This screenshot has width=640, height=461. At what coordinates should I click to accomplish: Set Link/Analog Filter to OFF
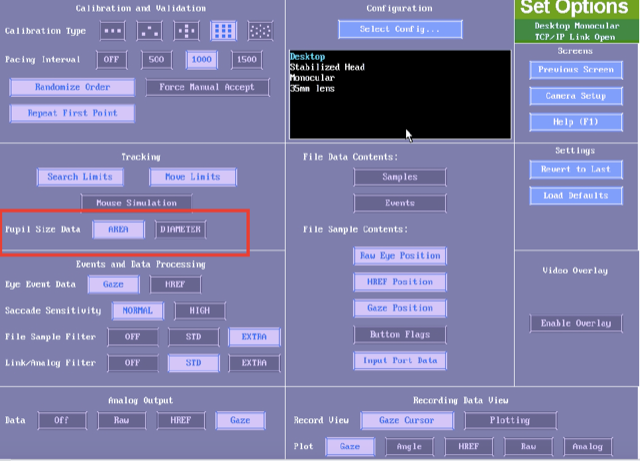pyautogui.click(x=133, y=363)
